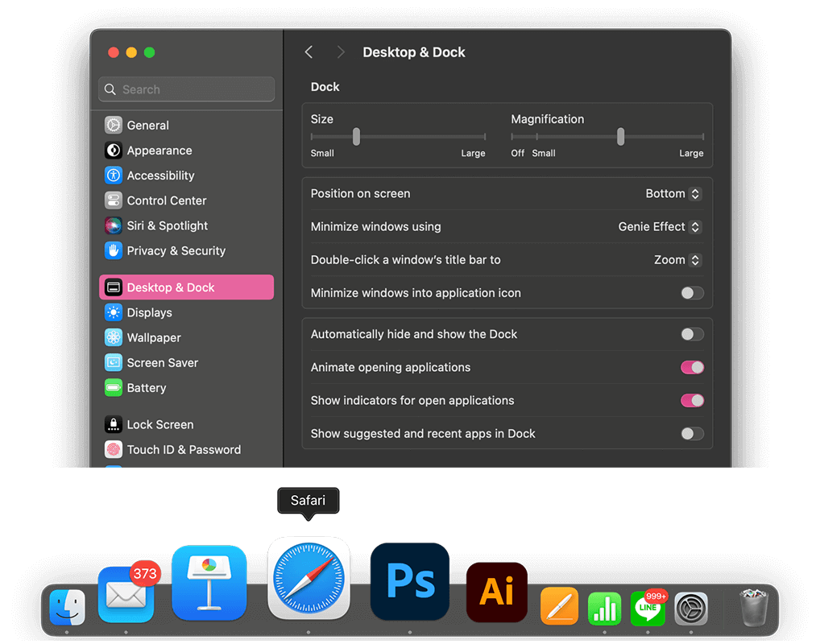Open the Genie Effect minimize popup

[x=660, y=227]
